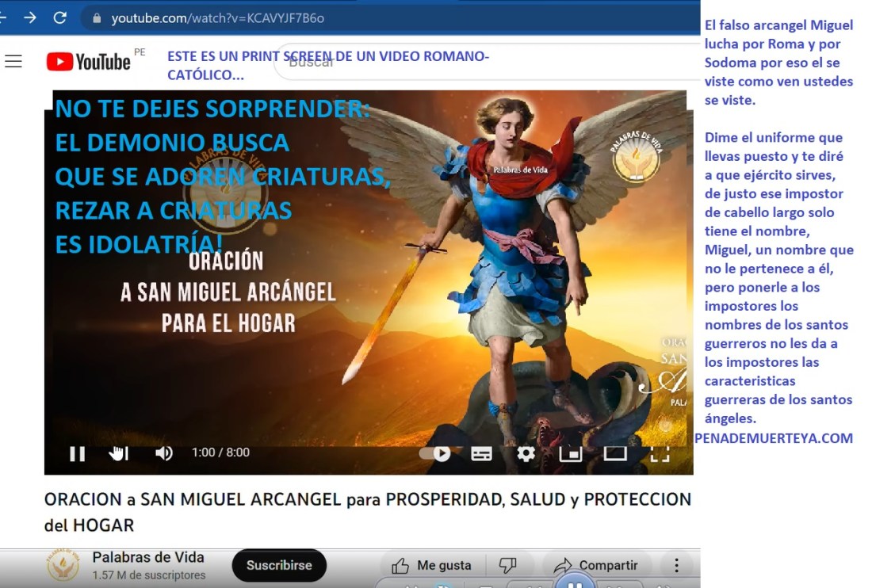Image resolution: width=872 pixels, height=588 pixels.
Task: Subscribe to Palabras de Vida channel
Action: click(x=278, y=565)
